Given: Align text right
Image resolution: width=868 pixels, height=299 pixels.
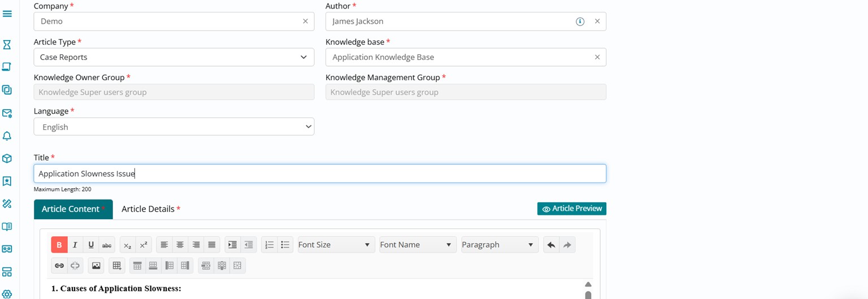Looking at the screenshot, I should pyautogui.click(x=196, y=245).
